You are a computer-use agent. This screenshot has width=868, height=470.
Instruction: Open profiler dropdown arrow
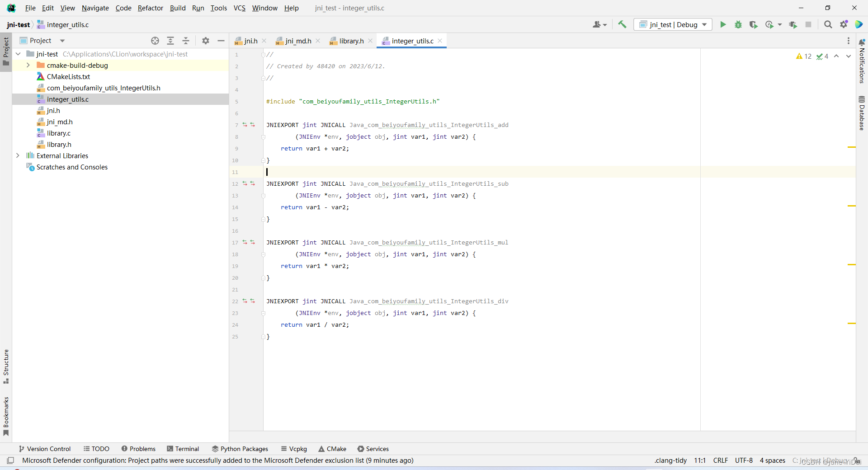780,24
